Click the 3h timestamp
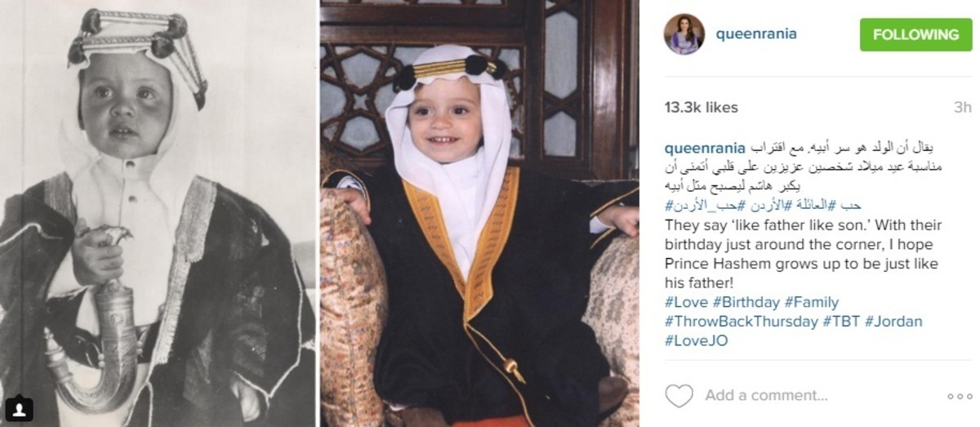The image size is (980, 427). 962,107
